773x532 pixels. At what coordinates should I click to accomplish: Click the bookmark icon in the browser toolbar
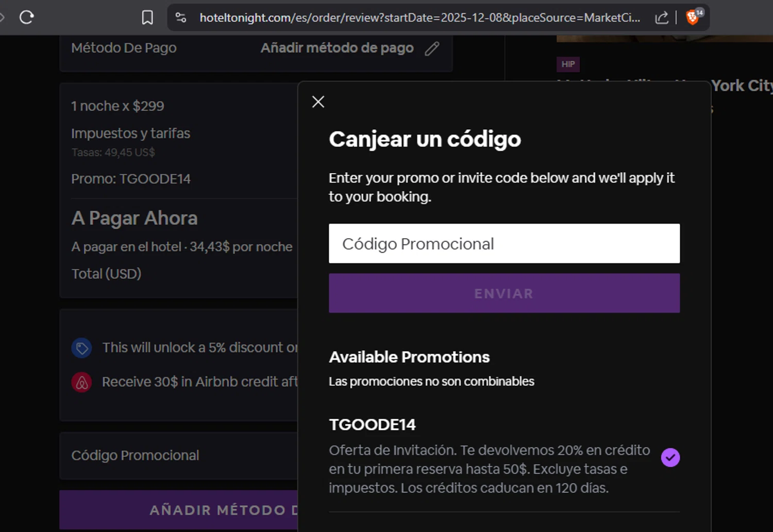coord(147,18)
